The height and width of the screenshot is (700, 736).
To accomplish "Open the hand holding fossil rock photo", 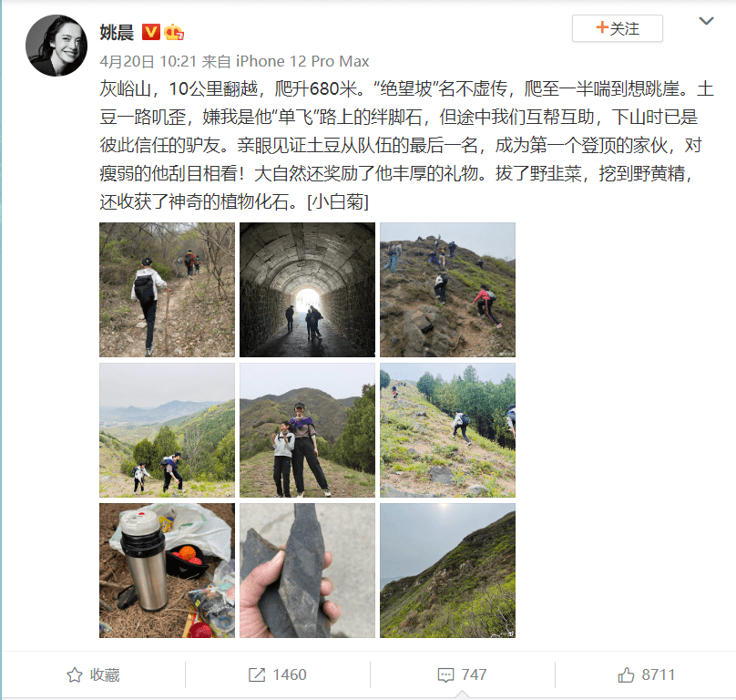I will tap(308, 571).
